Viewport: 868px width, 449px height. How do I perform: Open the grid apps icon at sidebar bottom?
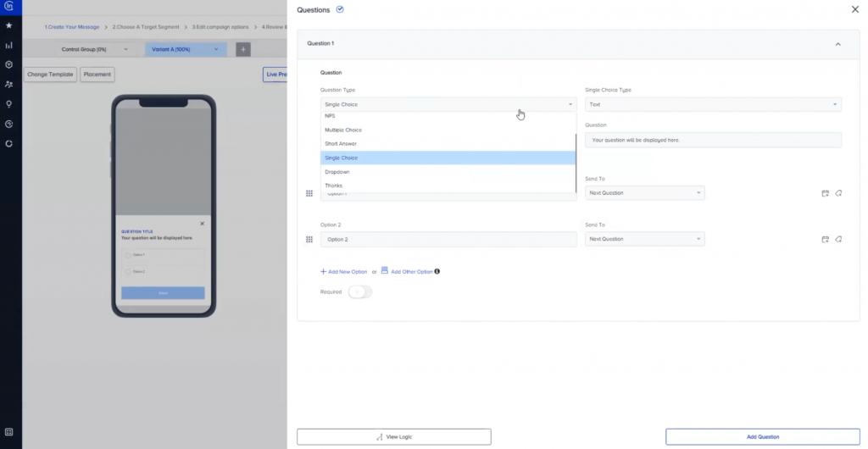(x=8, y=432)
